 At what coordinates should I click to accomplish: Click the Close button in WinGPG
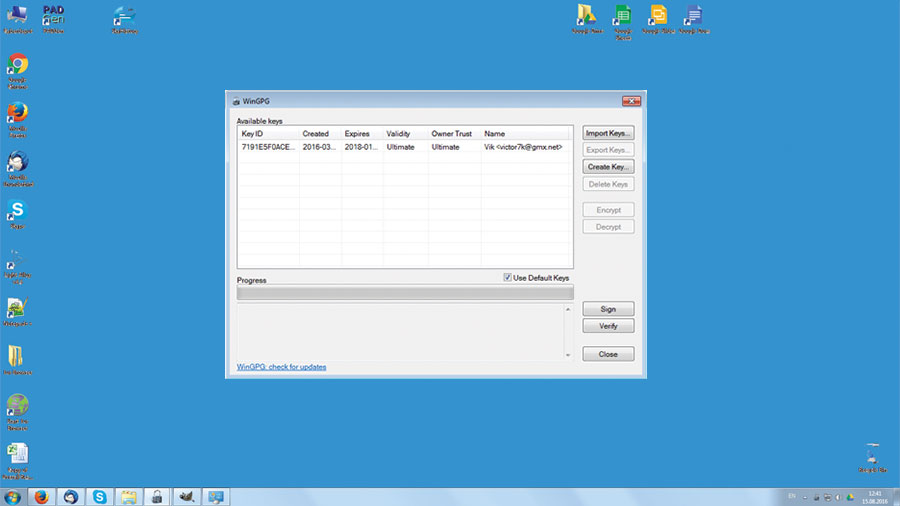click(x=608, y=354)
